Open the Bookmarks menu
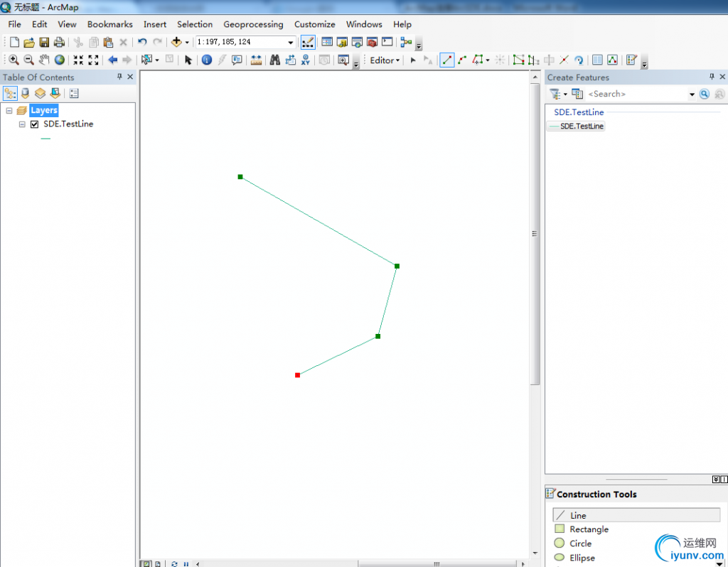The width and height of the screenshot is (728, 567). [110, 24]
